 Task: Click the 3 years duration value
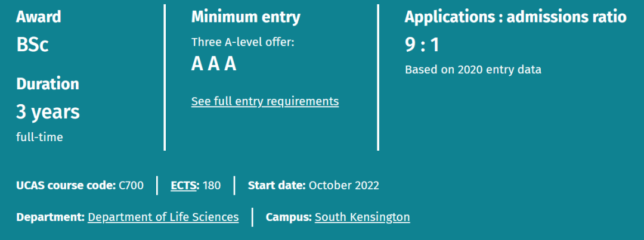point(48,111)
